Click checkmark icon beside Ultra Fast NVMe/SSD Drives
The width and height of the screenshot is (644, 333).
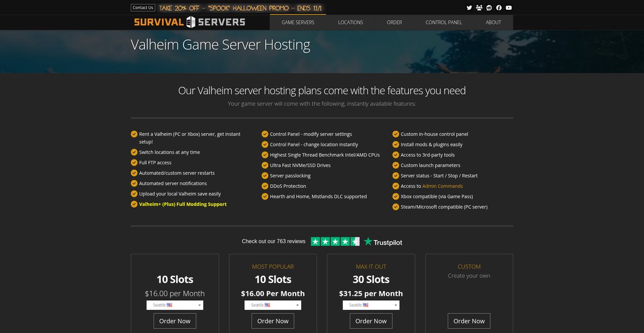pos(265,165)
